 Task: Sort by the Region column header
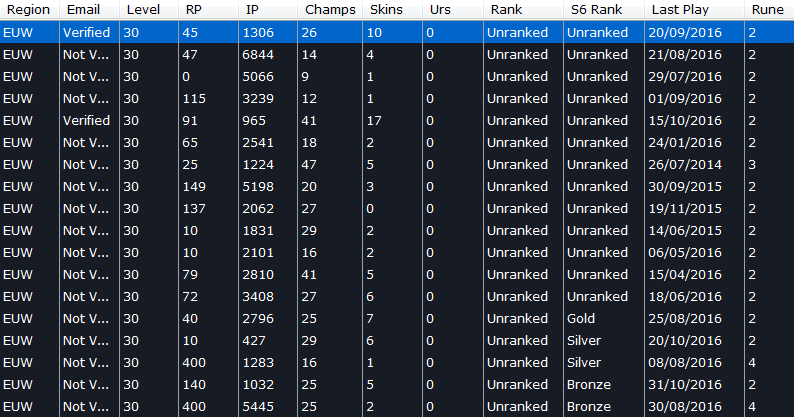pos(29,10)
